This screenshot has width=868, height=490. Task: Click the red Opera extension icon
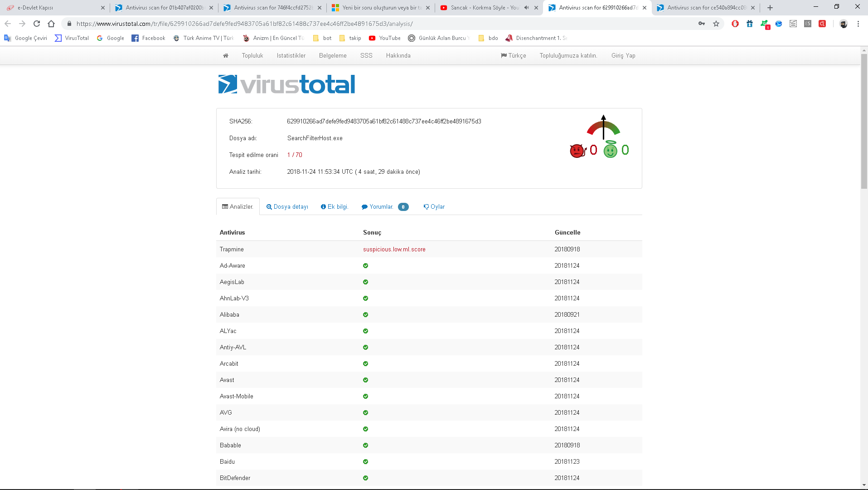735,24
